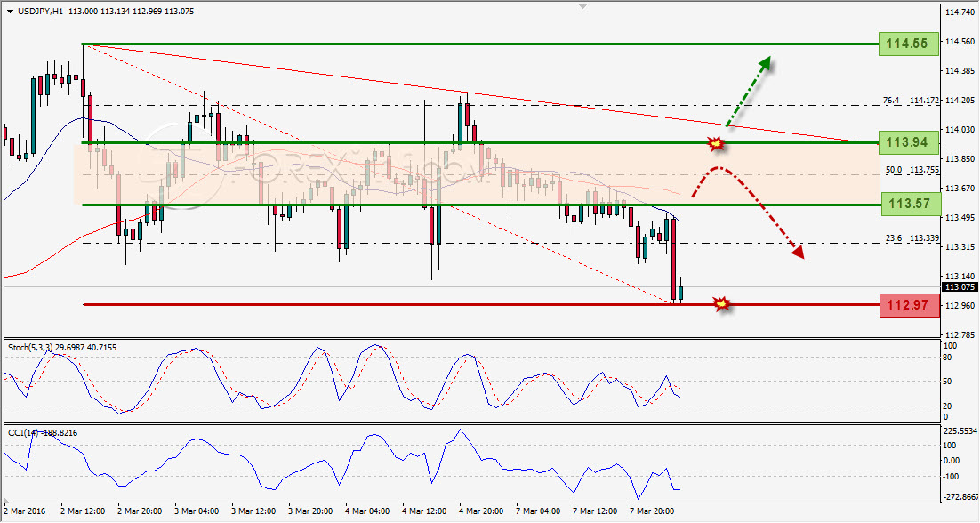Click the 80 level on the Stochastic scale
The height and width of the screenshot is (523, 980).
947,358
